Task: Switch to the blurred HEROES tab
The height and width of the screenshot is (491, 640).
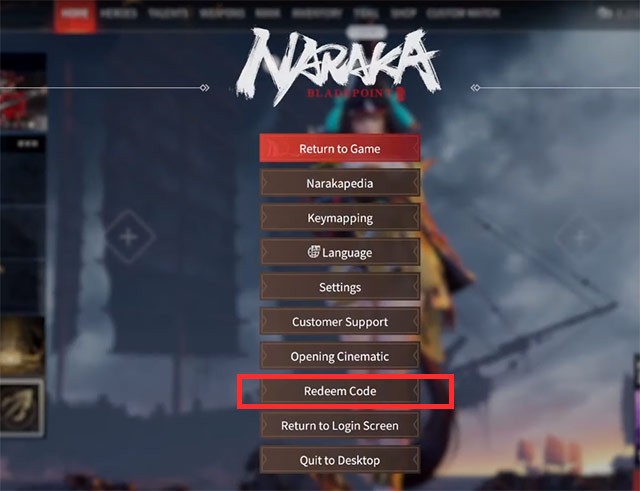Action: 118,13
